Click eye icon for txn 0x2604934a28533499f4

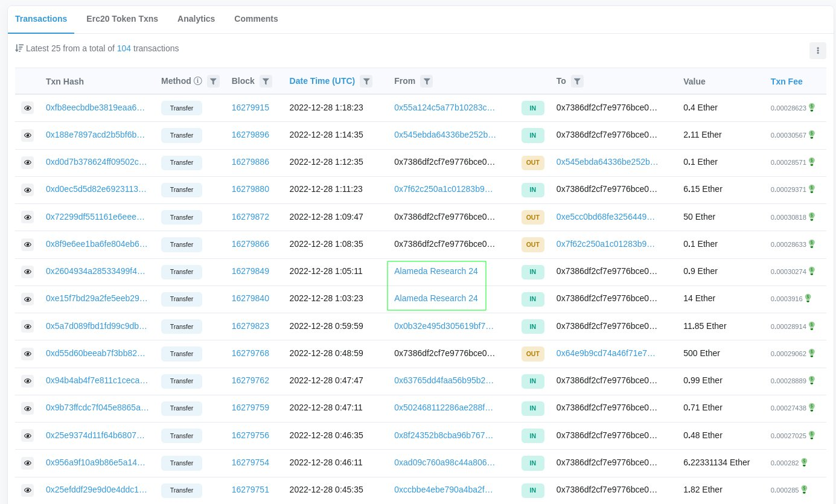pyautogui.click(x=28, y=272)
